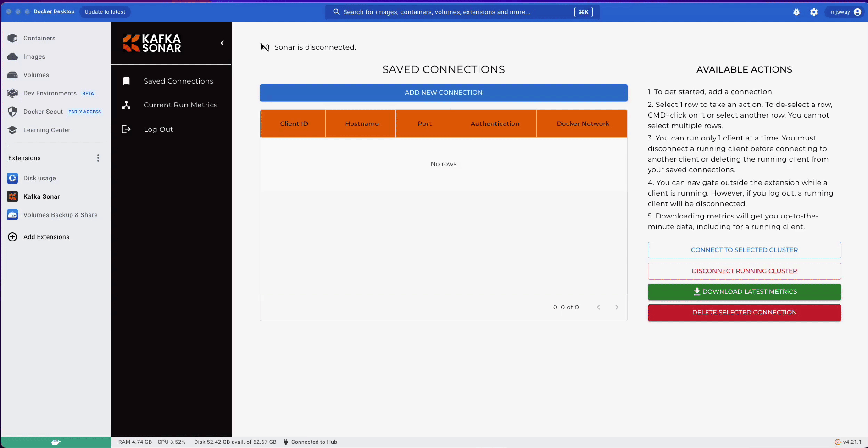Click Delete Selected Connection button
Screen dimensions: 868x448
[744, 313]
